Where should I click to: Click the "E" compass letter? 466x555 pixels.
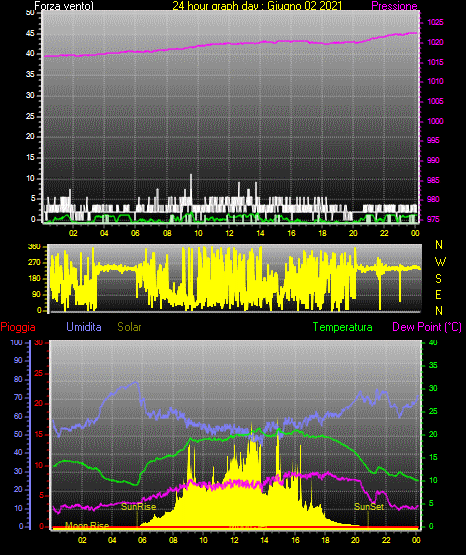pyautogui.click(x=438, y=294)
